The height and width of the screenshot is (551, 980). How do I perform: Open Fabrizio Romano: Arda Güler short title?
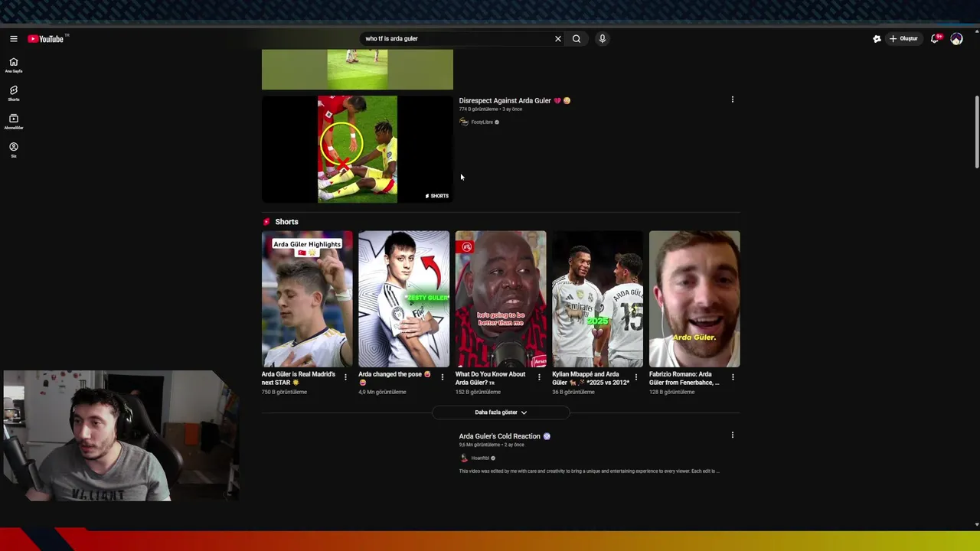(684, 378)
